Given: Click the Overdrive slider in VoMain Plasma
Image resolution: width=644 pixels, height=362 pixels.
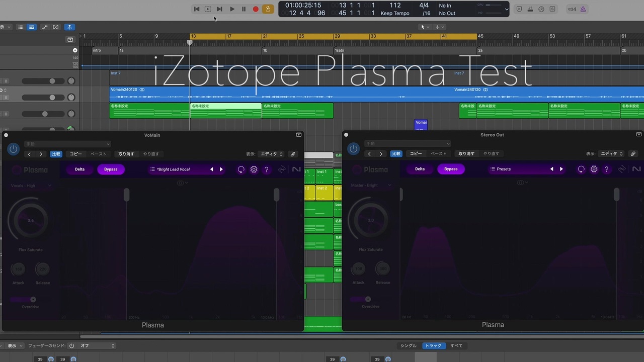Looking at the screenshot, I should (x=23, y=300).
